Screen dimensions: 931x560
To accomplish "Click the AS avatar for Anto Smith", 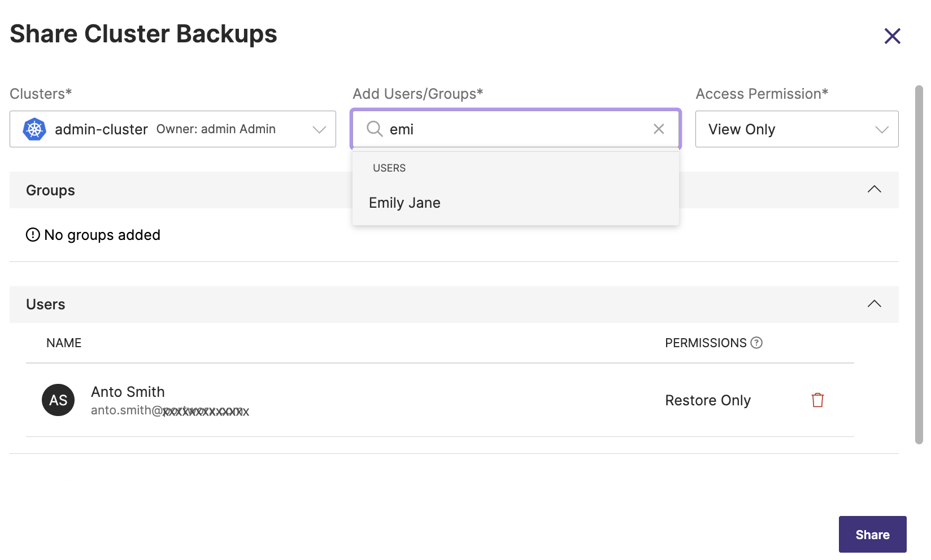I will (x=58, y=400).
